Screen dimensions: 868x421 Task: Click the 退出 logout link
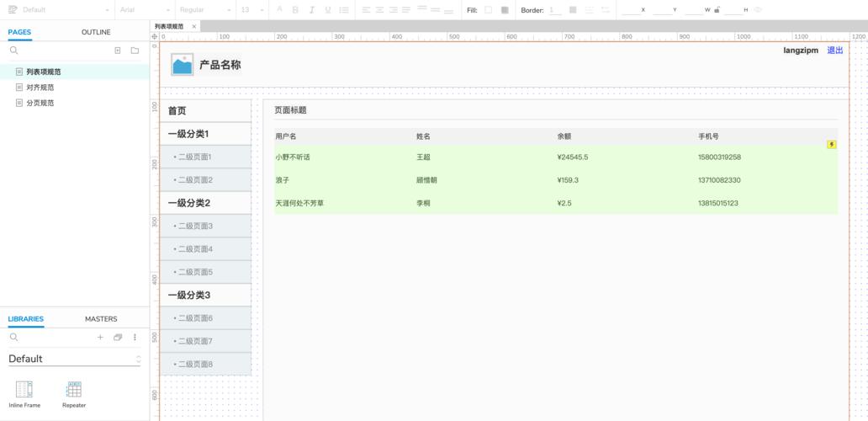[x=834, y=51]
